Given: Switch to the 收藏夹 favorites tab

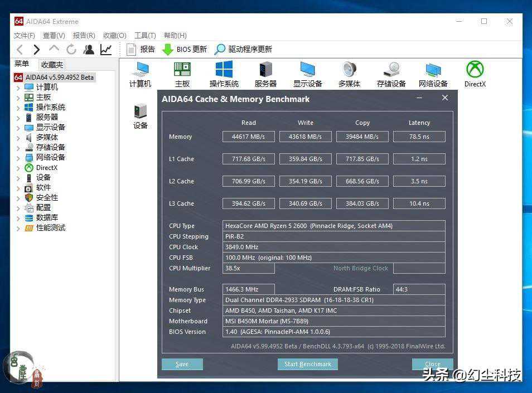Looking at the screenshot, I should [x=52, y=65].
